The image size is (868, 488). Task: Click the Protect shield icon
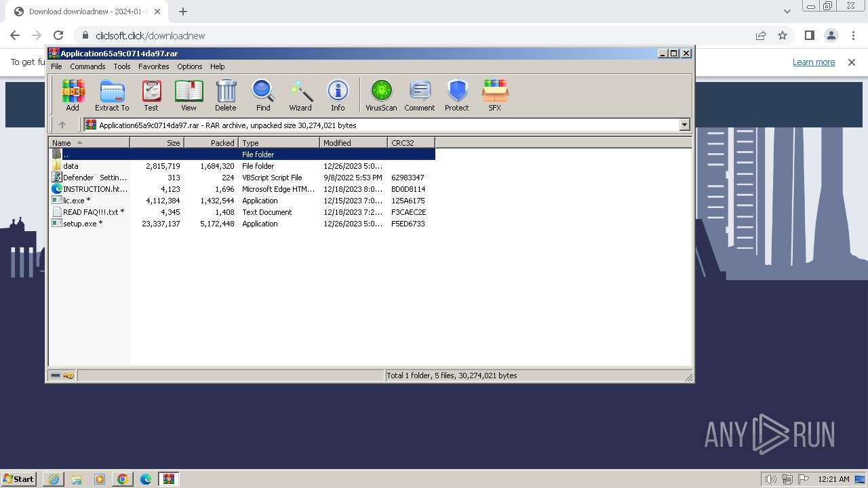[457, 95]
